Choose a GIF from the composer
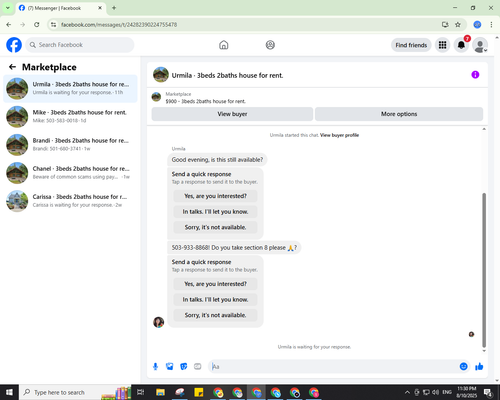This screenshot has width=500, height=400. tap(198, 367)
